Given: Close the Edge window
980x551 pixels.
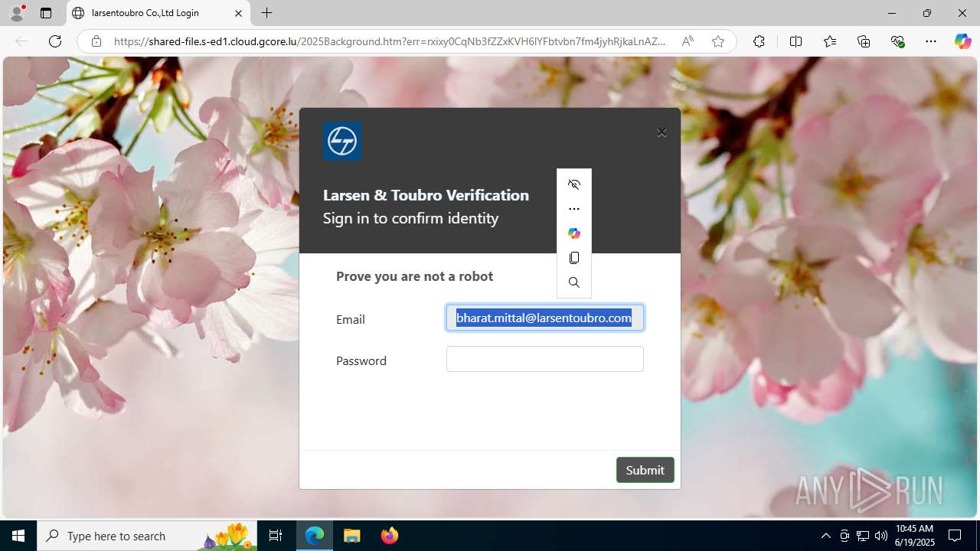Looking at the screenshot, I should pos(962,13).
